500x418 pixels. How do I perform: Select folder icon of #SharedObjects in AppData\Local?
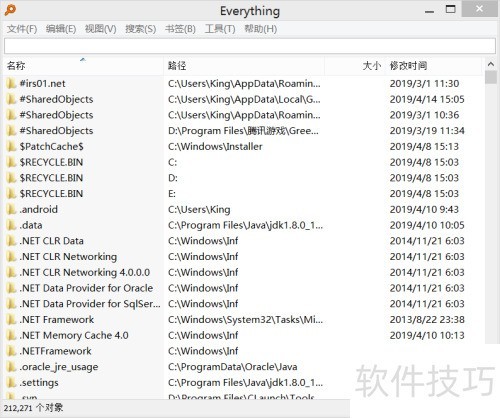(11, 99)
